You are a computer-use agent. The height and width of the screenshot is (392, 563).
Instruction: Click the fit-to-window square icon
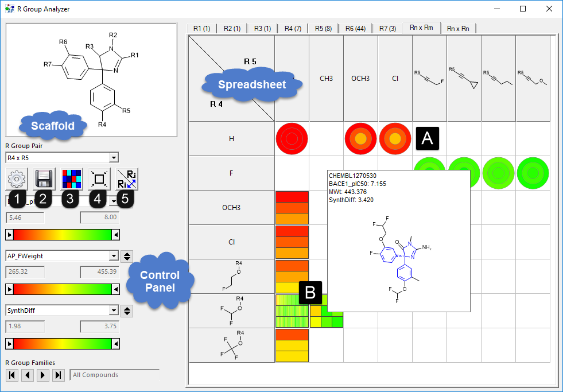point(99,178)
